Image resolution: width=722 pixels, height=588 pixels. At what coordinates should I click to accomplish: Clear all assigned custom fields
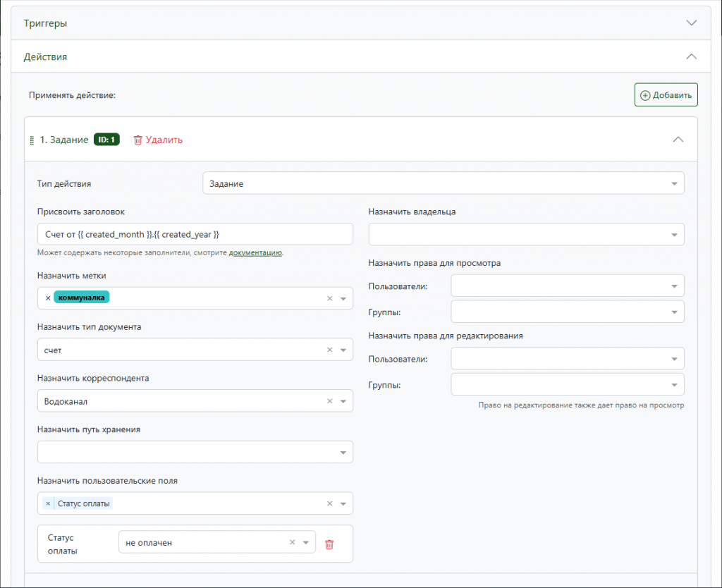329,503
